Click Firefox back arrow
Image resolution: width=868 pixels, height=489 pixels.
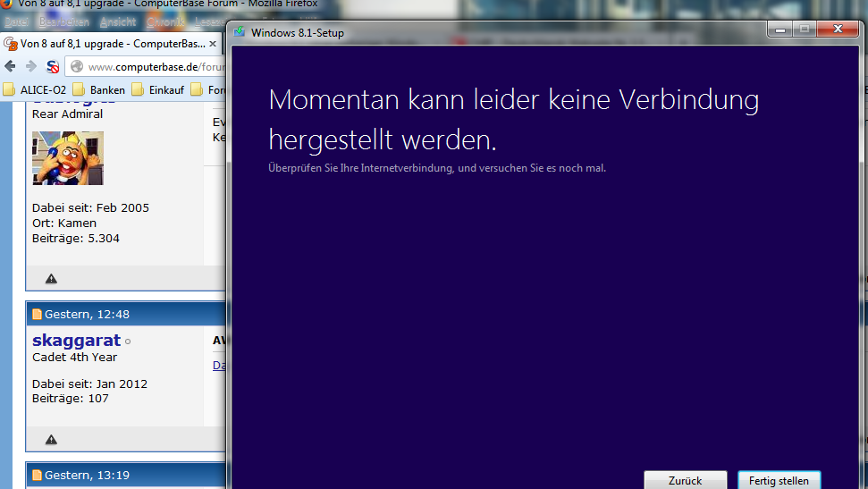pos(10,66)
